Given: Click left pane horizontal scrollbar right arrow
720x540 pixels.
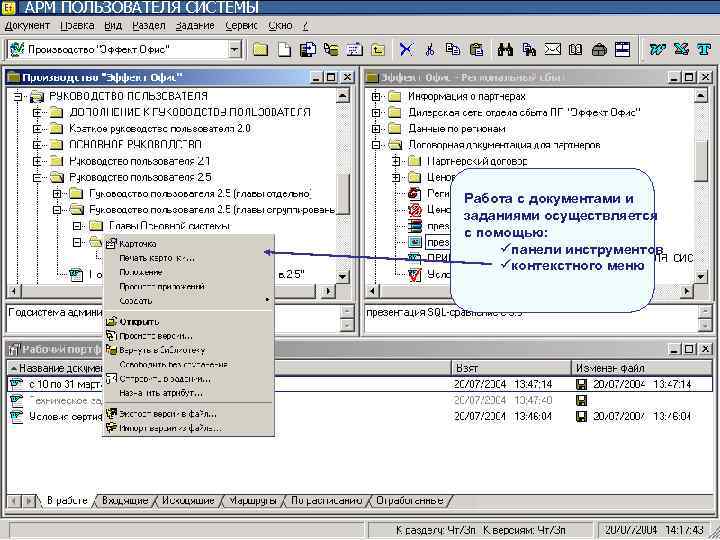Looking at the screenshot, I should 328,291.
